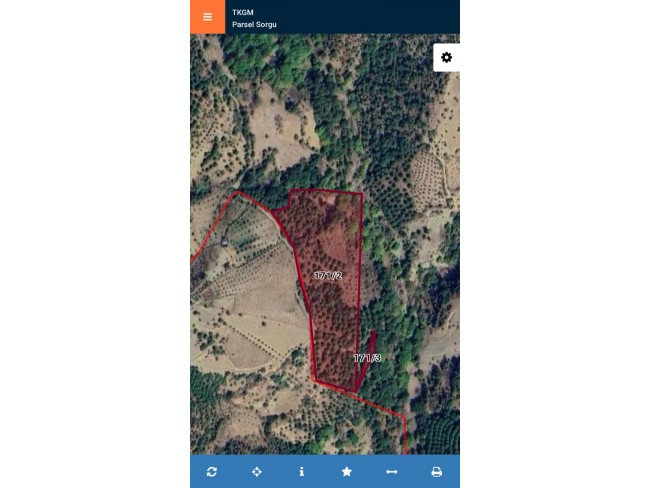Select the double-arrow measure tool
Viewport: 650px width, 488px height.
coord(392,472)
